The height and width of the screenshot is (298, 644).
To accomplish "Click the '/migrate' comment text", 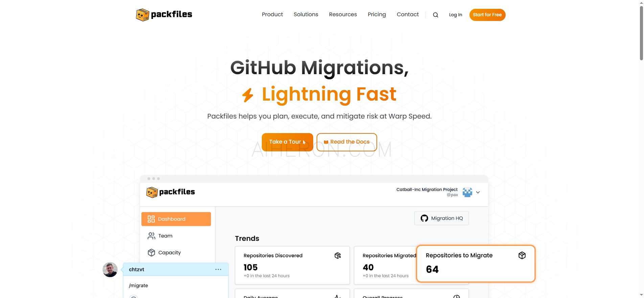I will click(138, 285).
